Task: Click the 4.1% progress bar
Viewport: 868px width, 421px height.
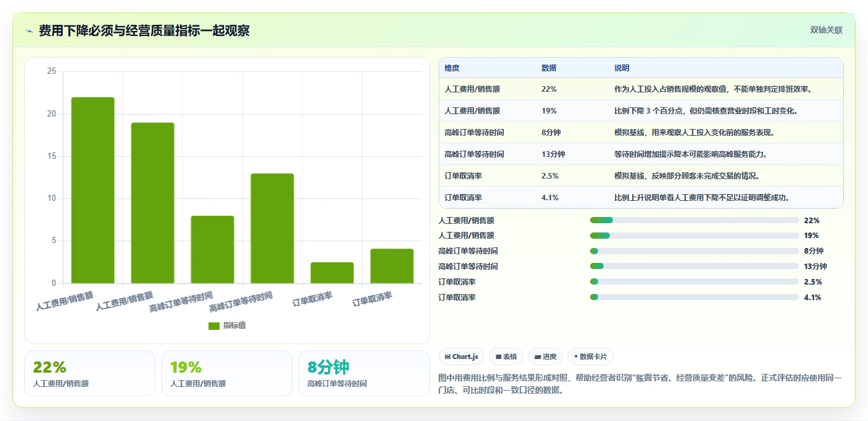Action: click(694, 298)
